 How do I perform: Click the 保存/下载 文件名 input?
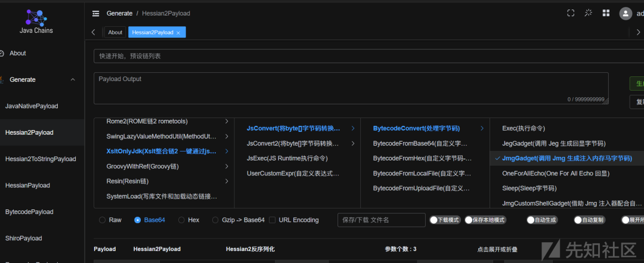pyautogui.click(x=381, y=220)
